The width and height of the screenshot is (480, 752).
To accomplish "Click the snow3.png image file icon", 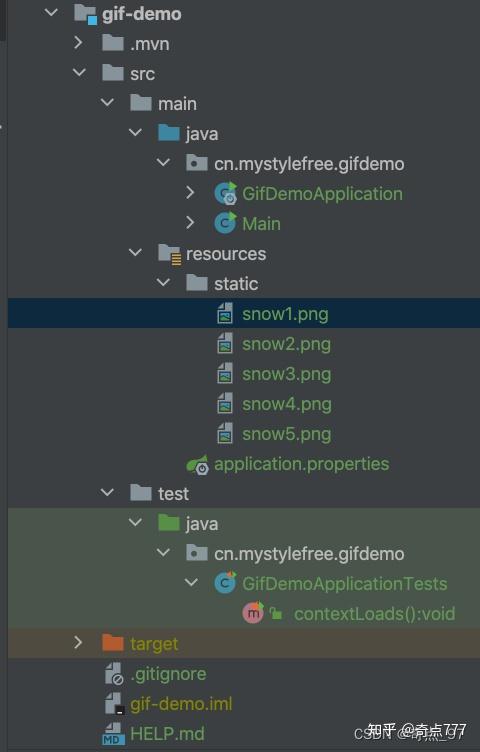I will [225, 374].
